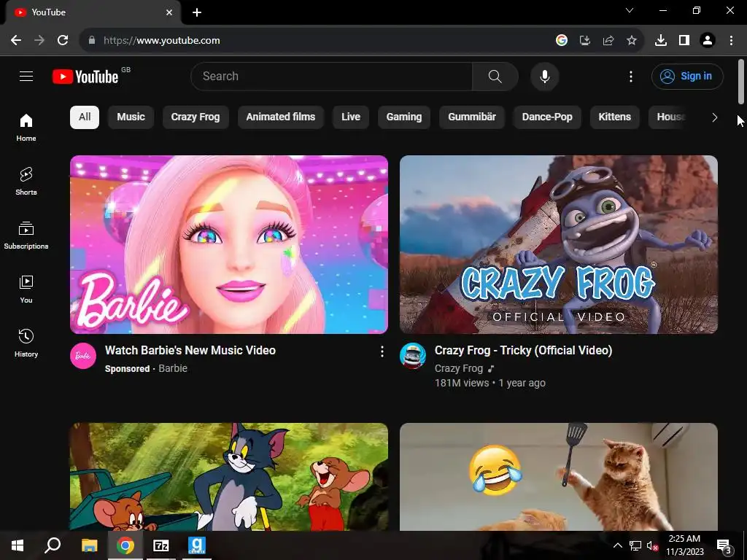Screen dimensions: 747x560
Task: Share this page from address bar
Action: [x=608, y=40]
